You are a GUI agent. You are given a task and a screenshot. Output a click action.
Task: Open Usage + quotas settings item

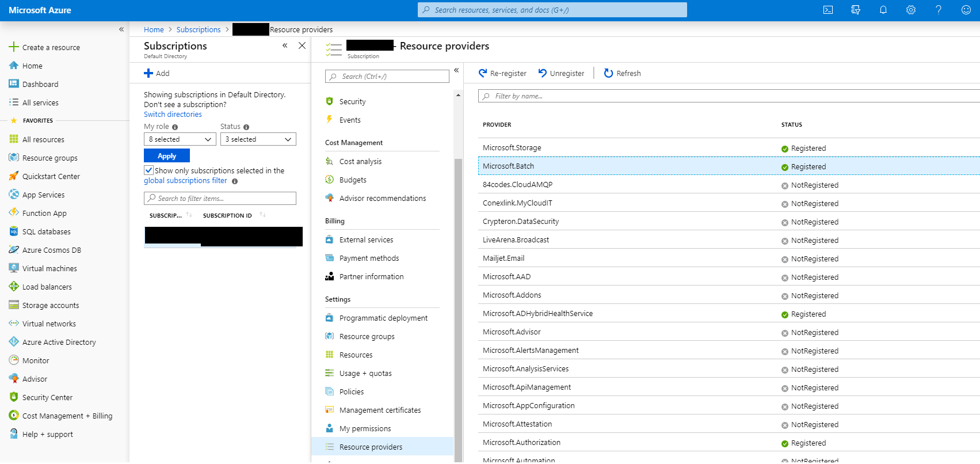click(365, 374)
